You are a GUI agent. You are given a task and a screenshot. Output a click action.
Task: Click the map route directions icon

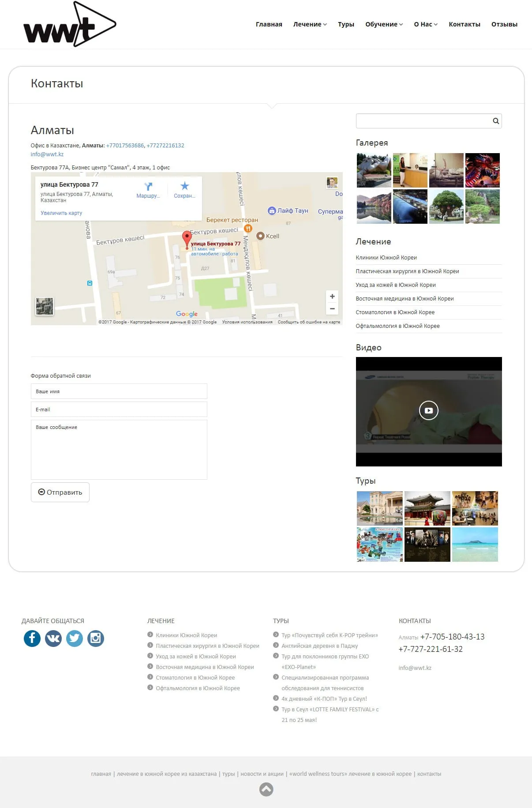148,187
